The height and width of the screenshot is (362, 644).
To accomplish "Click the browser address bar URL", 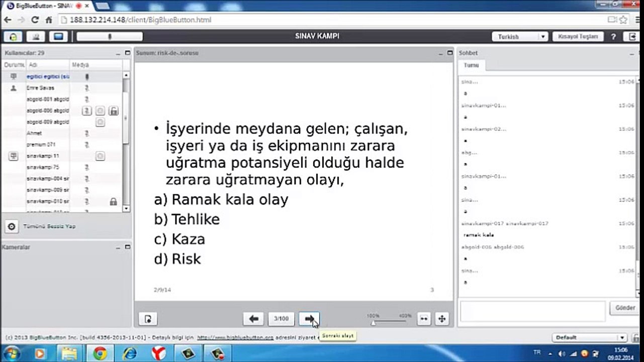I will pos(141,20).
